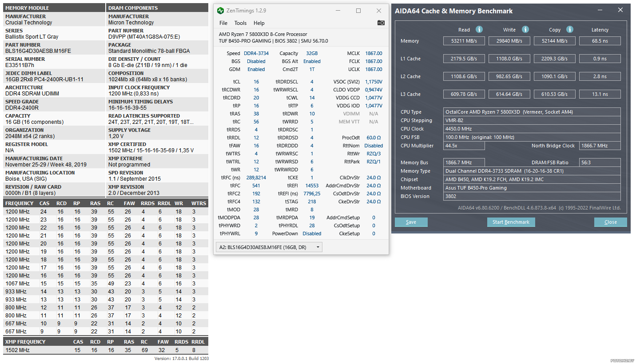The image size is (636, 364).
Task: Click the info icon next to Read
Action: click(479, 29)
